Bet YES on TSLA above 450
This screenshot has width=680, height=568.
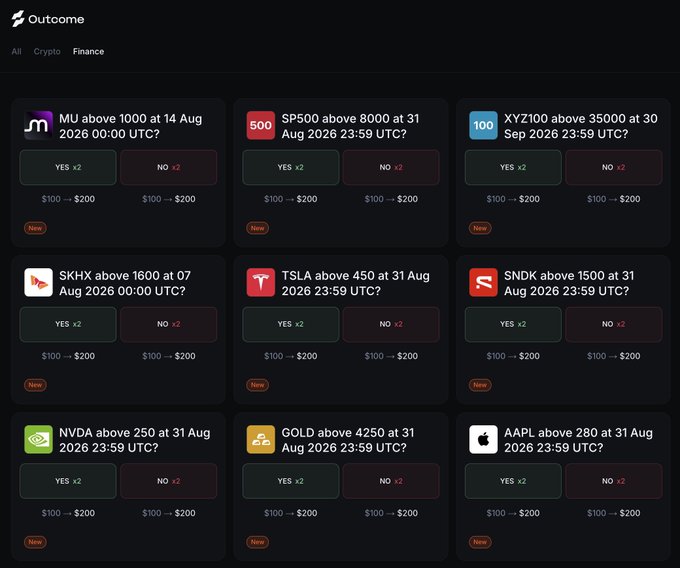[x=291, y=324]
